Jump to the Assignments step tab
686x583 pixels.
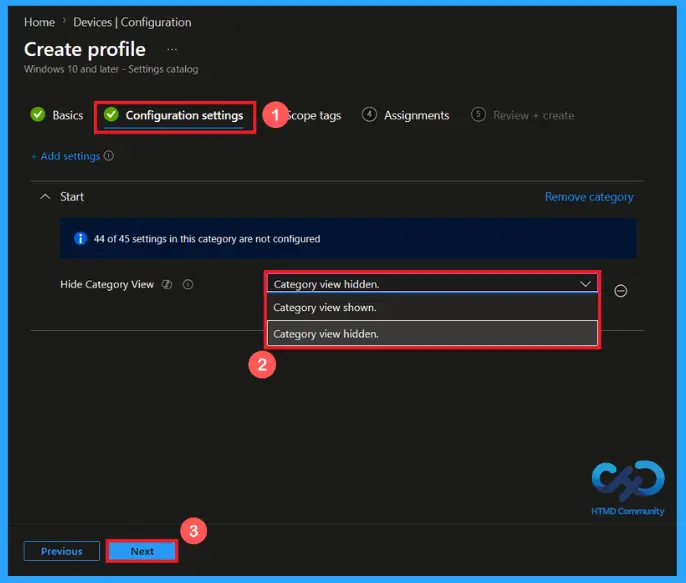[406, 115]
